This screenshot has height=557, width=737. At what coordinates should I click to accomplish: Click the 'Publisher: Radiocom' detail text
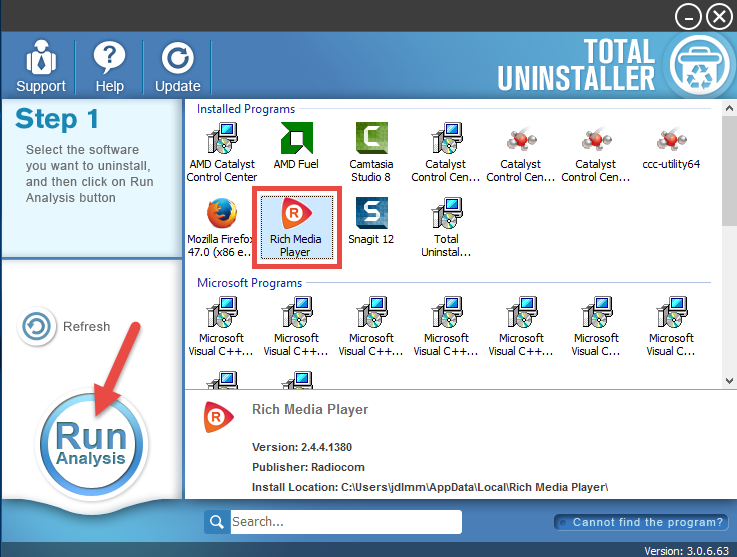click(308, 467)
